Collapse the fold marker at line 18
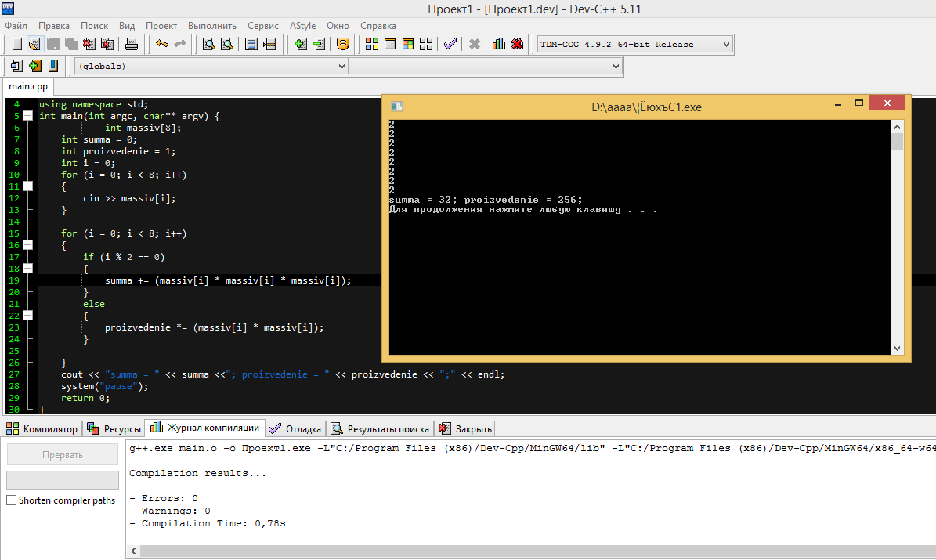This screenshot has width=936, height=560. pyautogui.click(x=27, y=269)
